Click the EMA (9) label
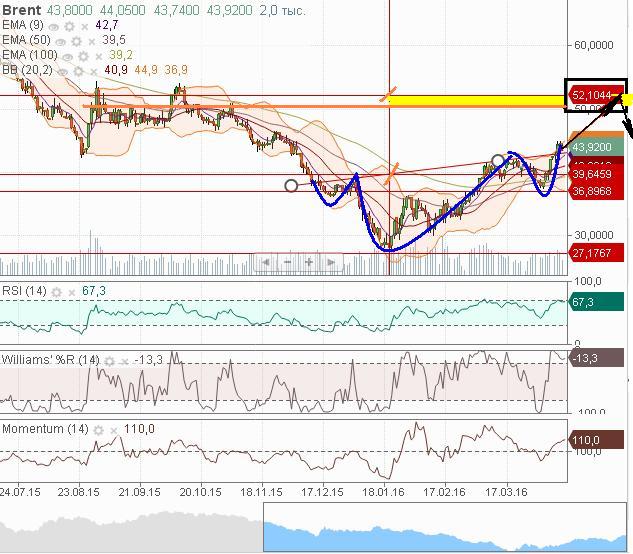 (23, 25)
